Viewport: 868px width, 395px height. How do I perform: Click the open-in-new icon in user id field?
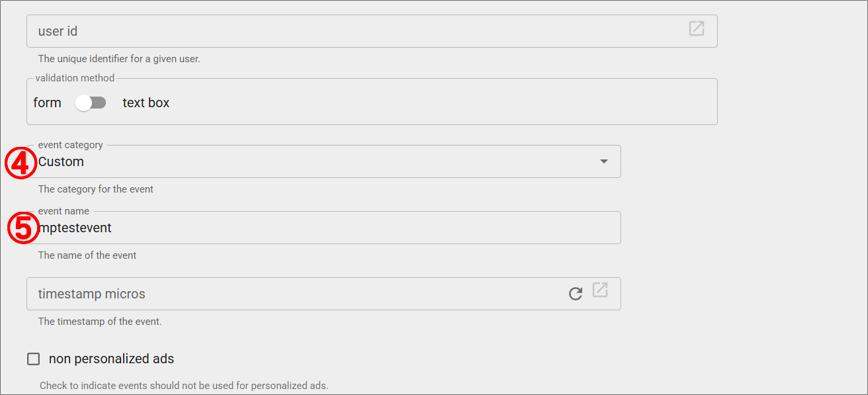(x=696, y=28)
